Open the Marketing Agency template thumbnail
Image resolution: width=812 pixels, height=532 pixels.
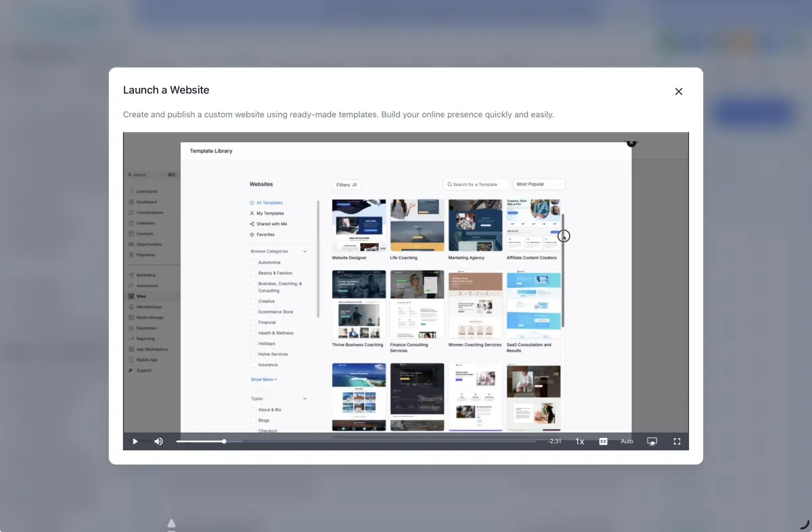point(475,225)
